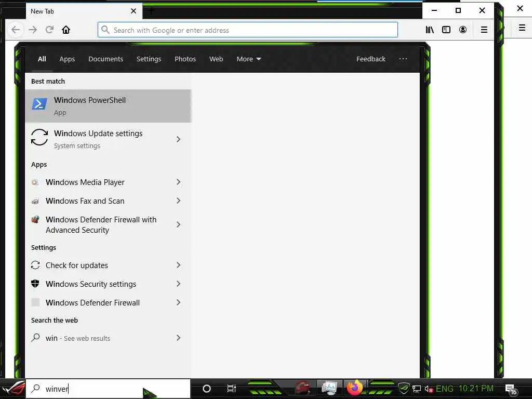
Task: Expand Windows Security settings chevron
Action: pyautogui.click(x=179, y=284)
